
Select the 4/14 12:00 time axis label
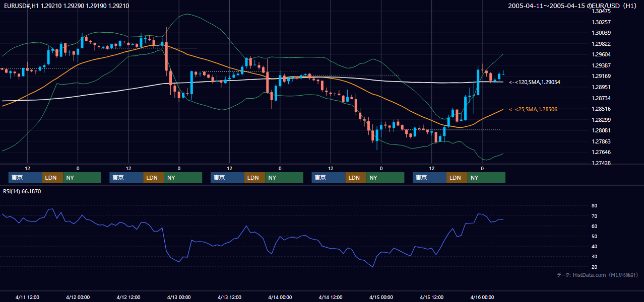click(x=331, y=297)
